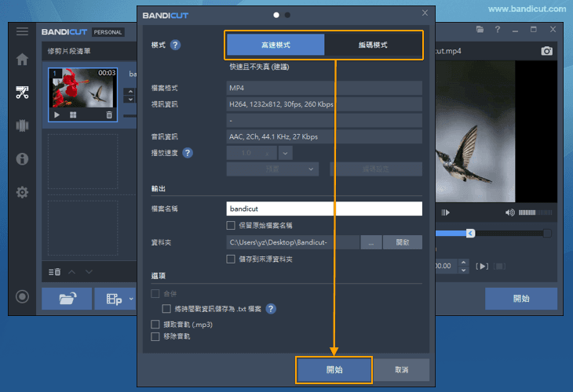Toggle the merge segments checkbox
The image size is (573, 392).
155,293
